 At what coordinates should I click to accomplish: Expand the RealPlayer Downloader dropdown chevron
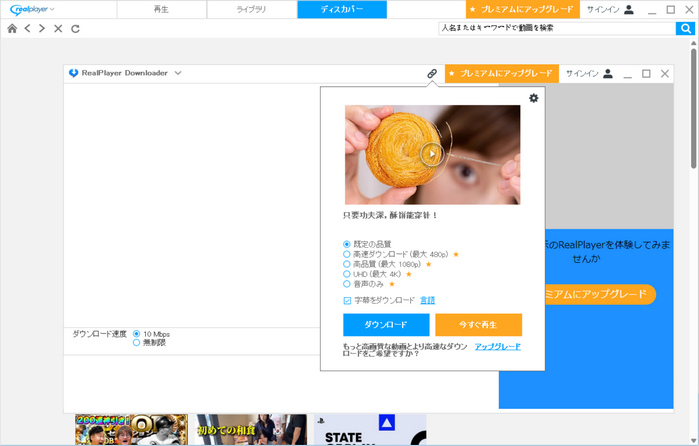click(178, 73)
